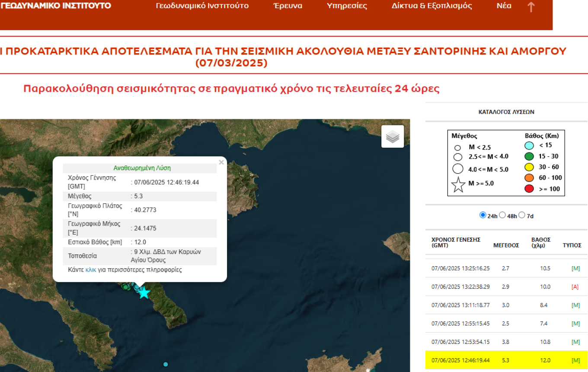The width and height of the screenshot is (588, 372).
Task: Select the 7d time range radio
Action: pyautogui.click(x=522, y=215)
